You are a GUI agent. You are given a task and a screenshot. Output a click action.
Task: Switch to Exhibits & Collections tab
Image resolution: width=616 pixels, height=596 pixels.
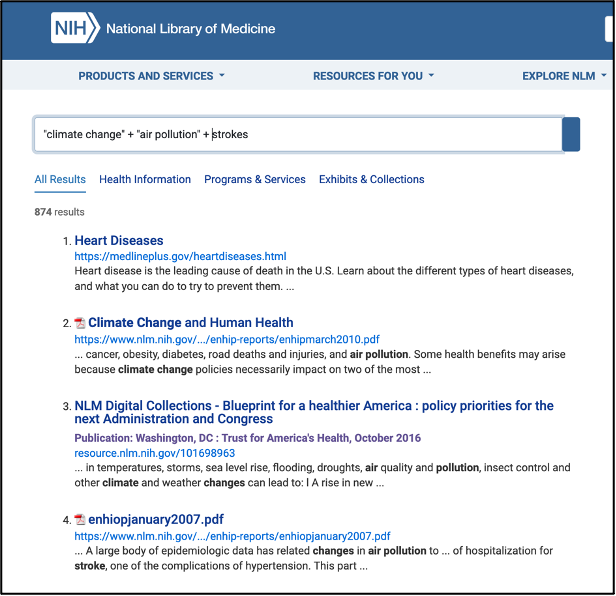(x=372, y=180)
